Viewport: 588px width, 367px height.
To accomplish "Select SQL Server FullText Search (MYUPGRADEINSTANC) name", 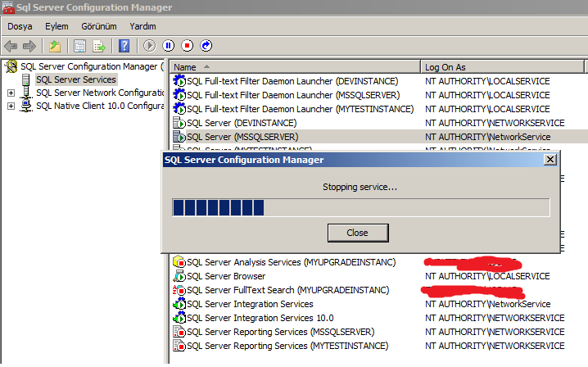I will tap(288, 290).
